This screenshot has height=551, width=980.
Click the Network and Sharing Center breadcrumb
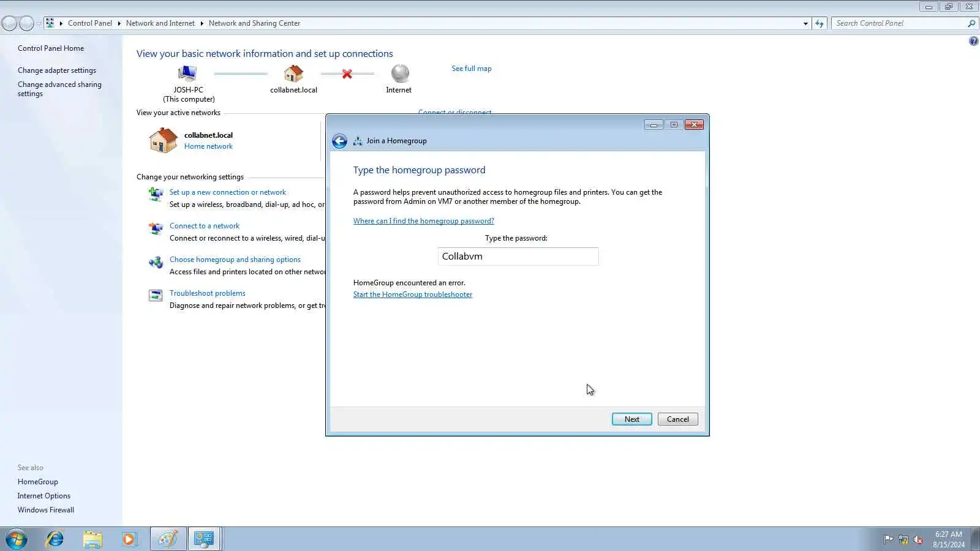[x=254, y=23]
